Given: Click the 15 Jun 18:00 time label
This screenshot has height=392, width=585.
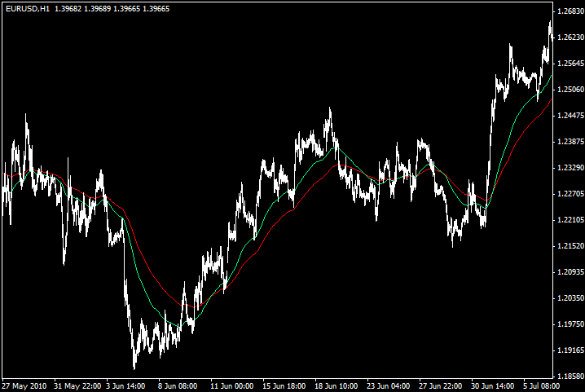Looking at the screenshot, I should (x=284, y=385).
